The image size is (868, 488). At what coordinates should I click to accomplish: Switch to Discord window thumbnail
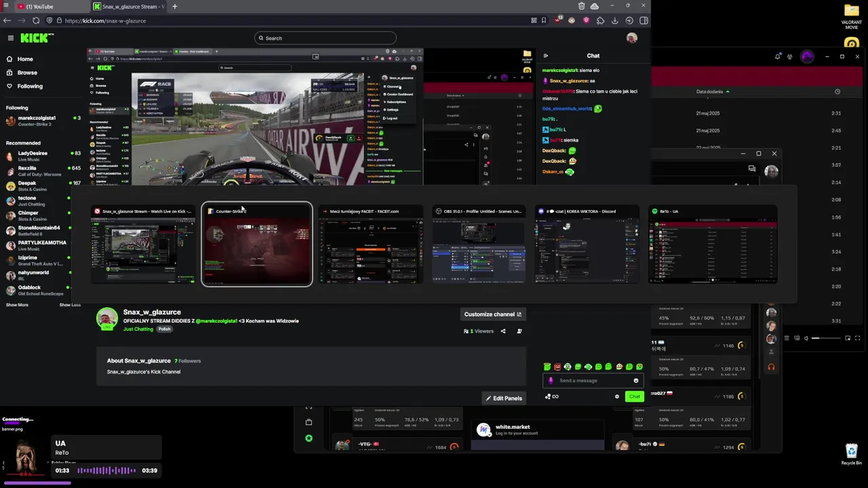click(587, 245)
